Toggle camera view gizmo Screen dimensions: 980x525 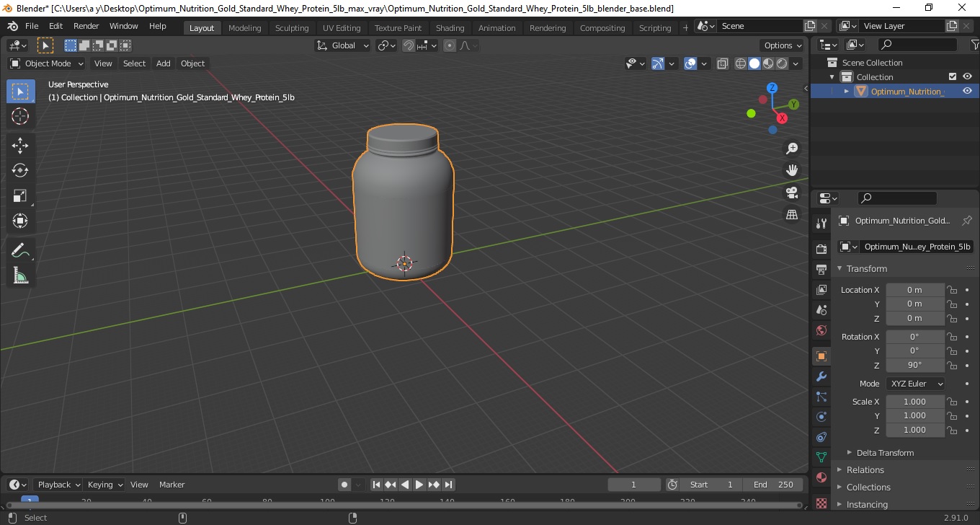pyautogui.click(x=792, y=193)
